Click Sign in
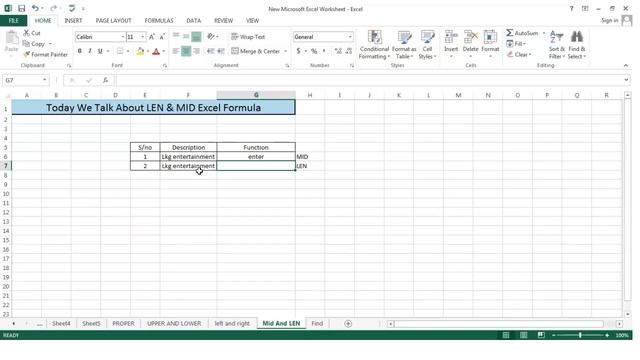Screen dimensions: 640x360 [609, 20]
